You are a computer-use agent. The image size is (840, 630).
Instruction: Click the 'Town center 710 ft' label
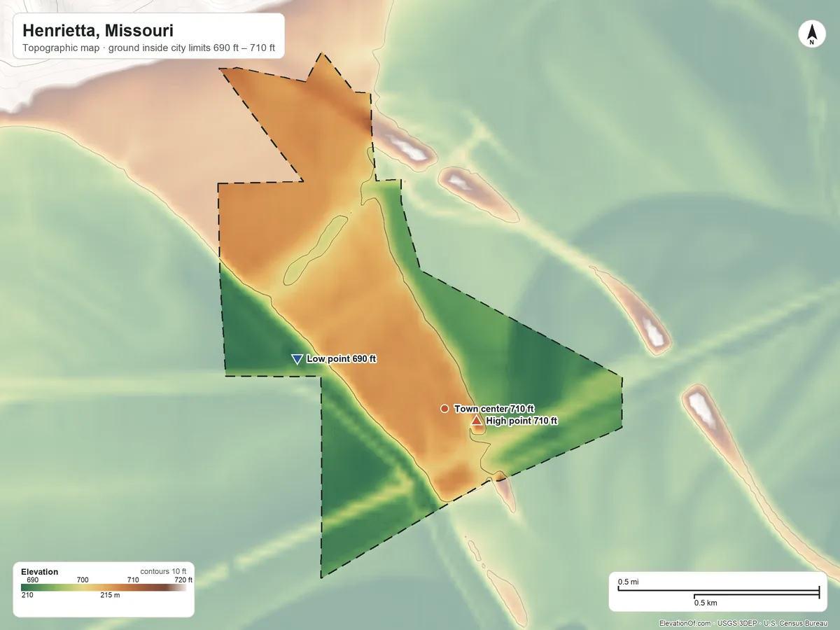pos(494,408)
